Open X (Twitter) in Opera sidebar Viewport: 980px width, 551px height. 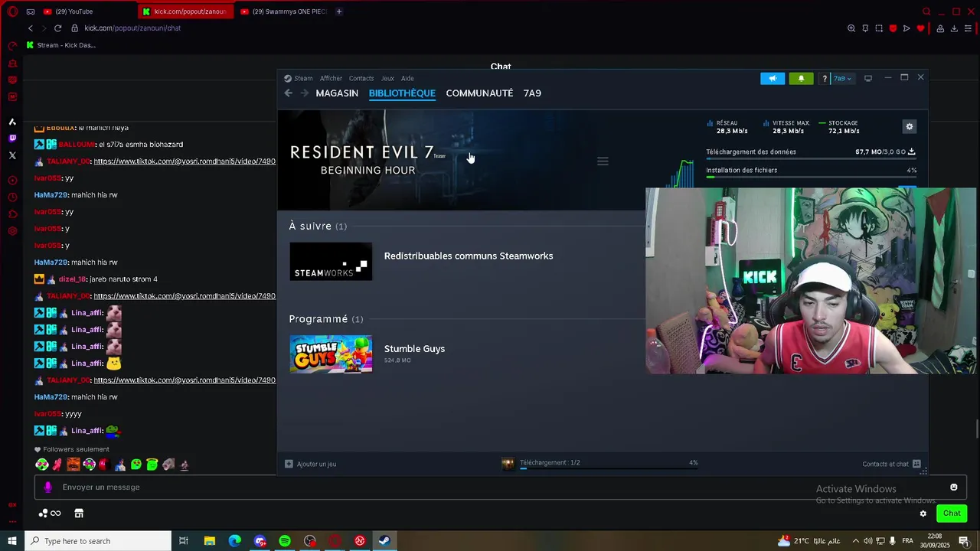coord(12,155)
